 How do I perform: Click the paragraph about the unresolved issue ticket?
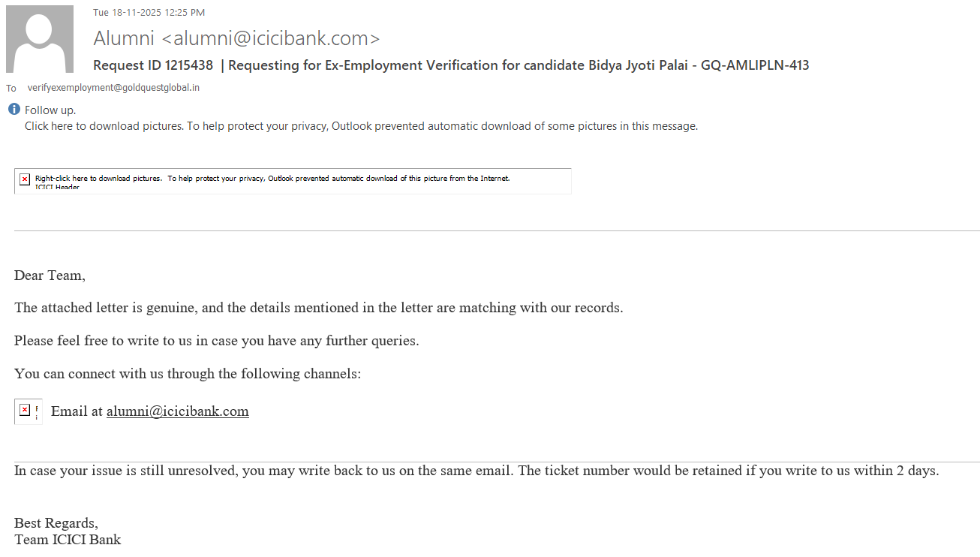(476, 471)
